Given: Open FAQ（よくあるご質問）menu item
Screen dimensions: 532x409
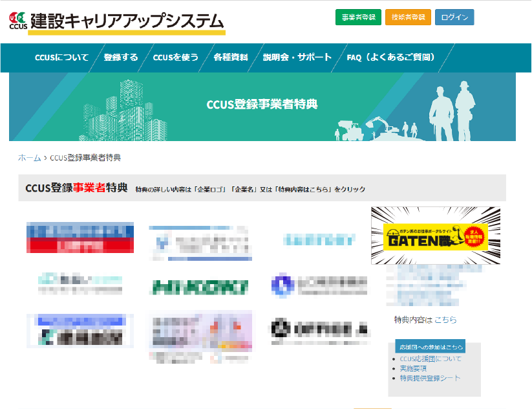Looking at the screenshot, I should click(x=390, y=58).
